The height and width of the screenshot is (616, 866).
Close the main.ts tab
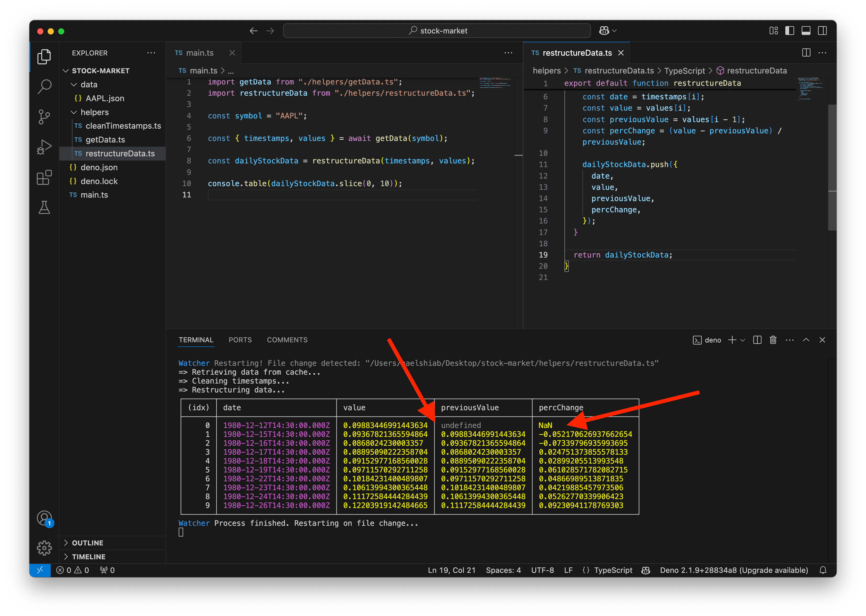click(x=232, y=53)
